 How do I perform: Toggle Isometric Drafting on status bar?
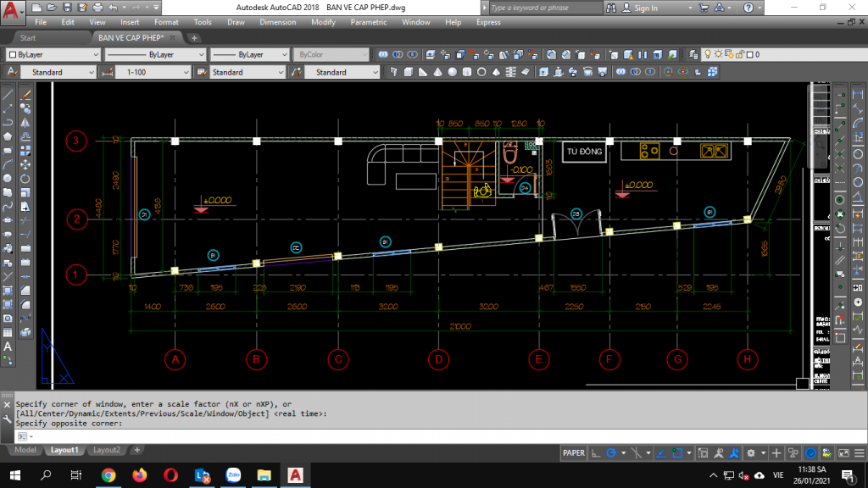coord(636,453)
